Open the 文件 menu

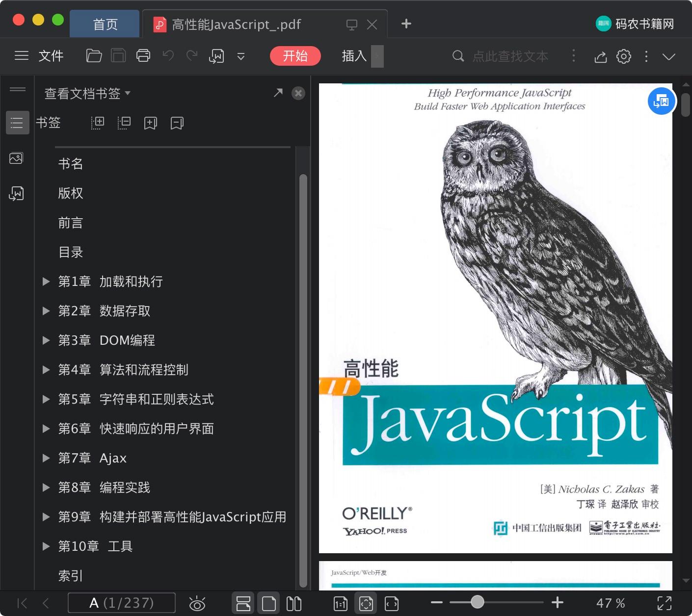51,56
